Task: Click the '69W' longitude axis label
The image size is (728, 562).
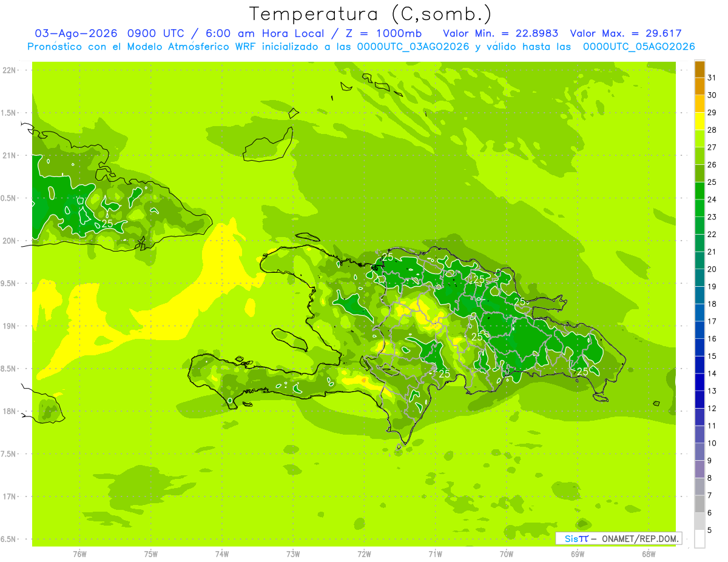Action: click(577, 554)
